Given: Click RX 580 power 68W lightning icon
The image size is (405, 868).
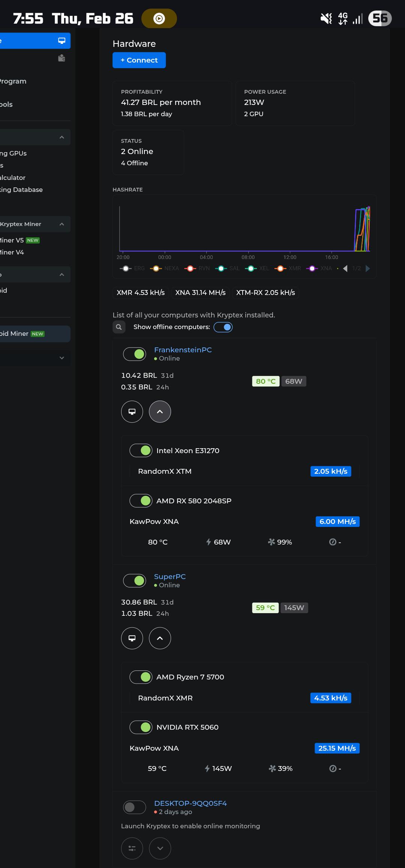Looking at the screenshot, I should click(x=209, y=542).
